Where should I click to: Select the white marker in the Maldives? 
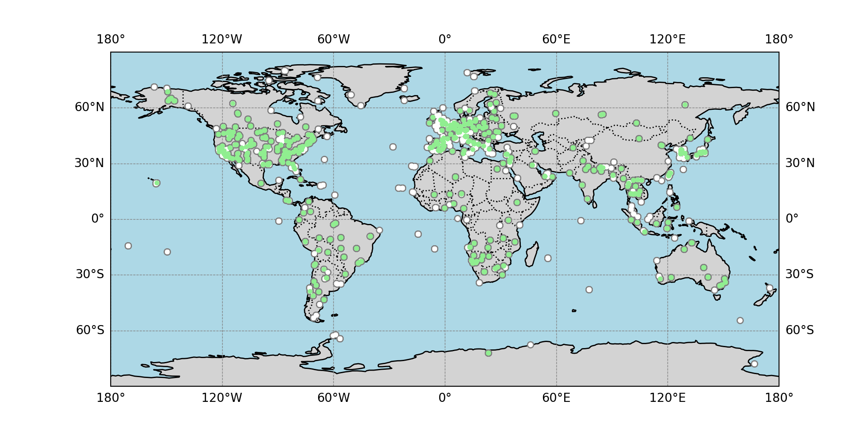tap(581, 221)
